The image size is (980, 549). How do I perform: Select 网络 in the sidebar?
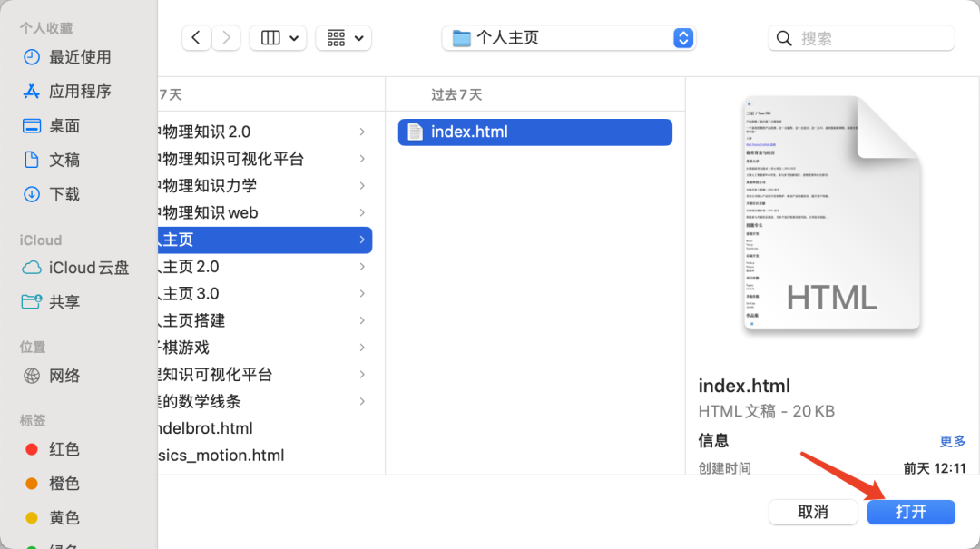(x=64, y=376)
